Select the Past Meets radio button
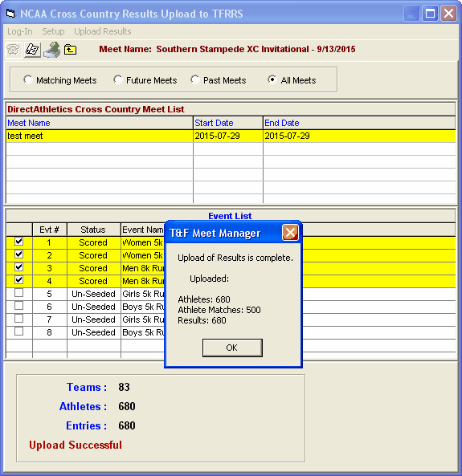 coord(194,79)
